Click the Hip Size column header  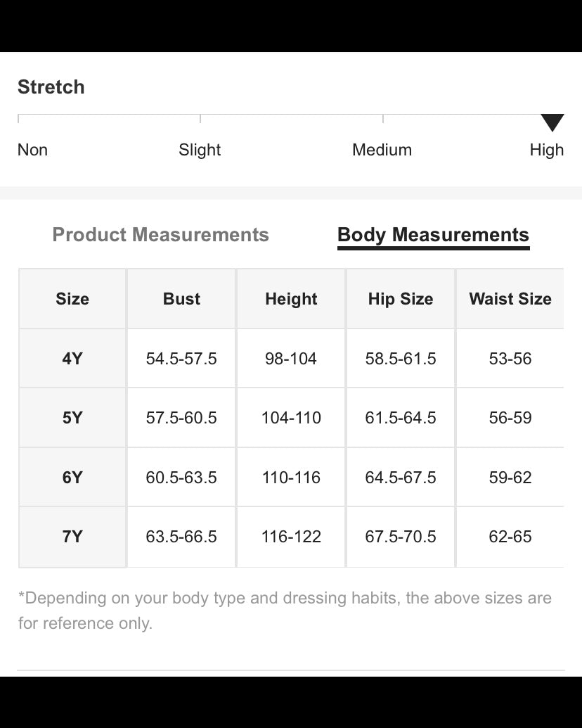(400, 298)
